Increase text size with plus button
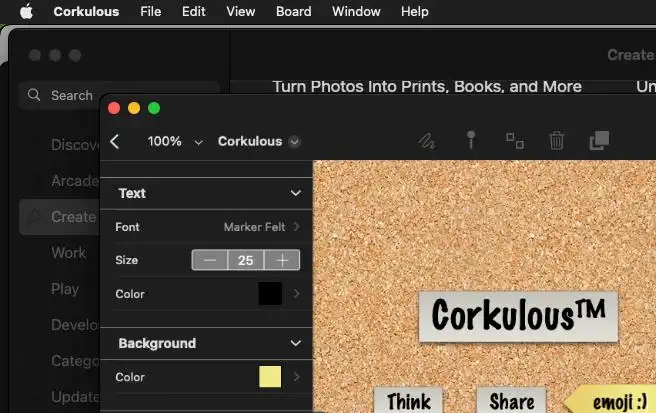Viewport: 656px width, 413px height. pyautogui.click(x=282, y=260)
